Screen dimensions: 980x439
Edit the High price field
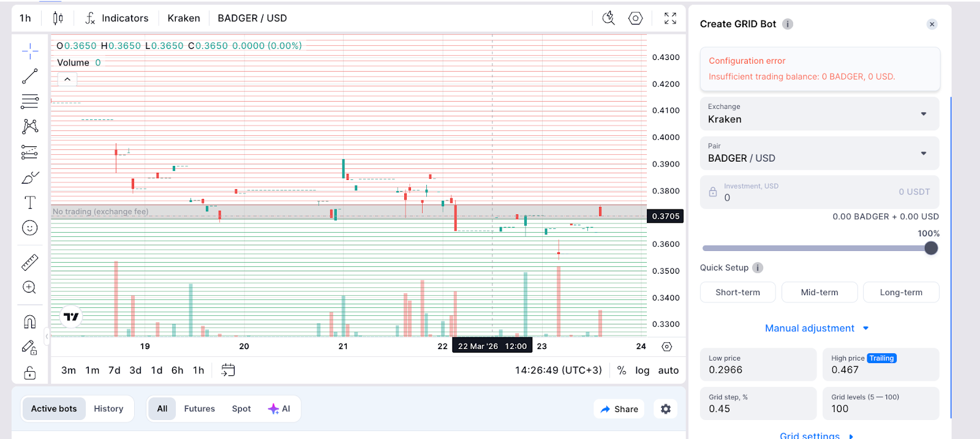tap(881, 364)
